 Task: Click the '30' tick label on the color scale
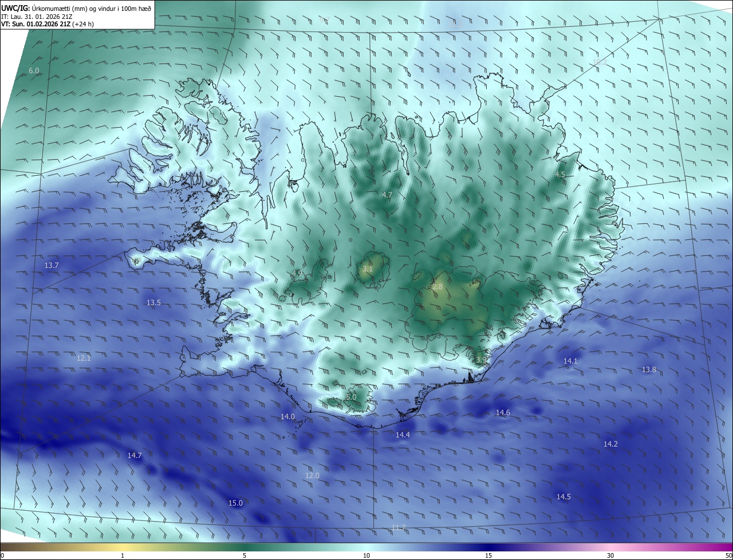pos(610,555)
